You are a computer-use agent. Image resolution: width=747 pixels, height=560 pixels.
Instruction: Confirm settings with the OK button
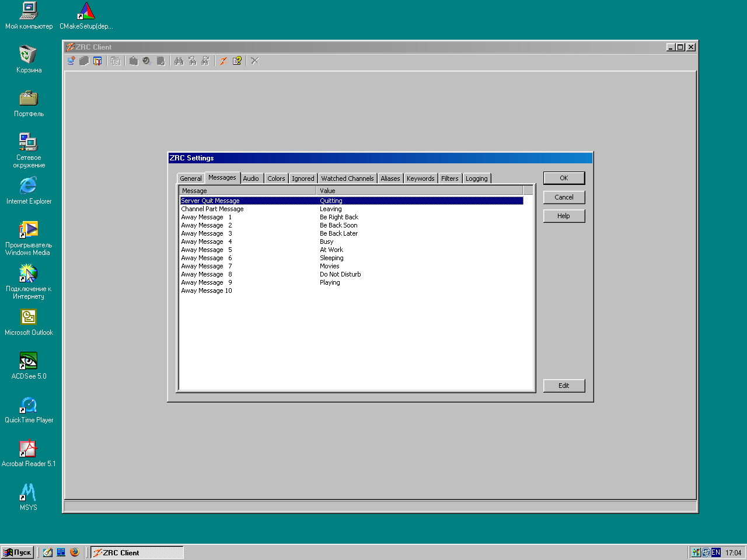564,178
